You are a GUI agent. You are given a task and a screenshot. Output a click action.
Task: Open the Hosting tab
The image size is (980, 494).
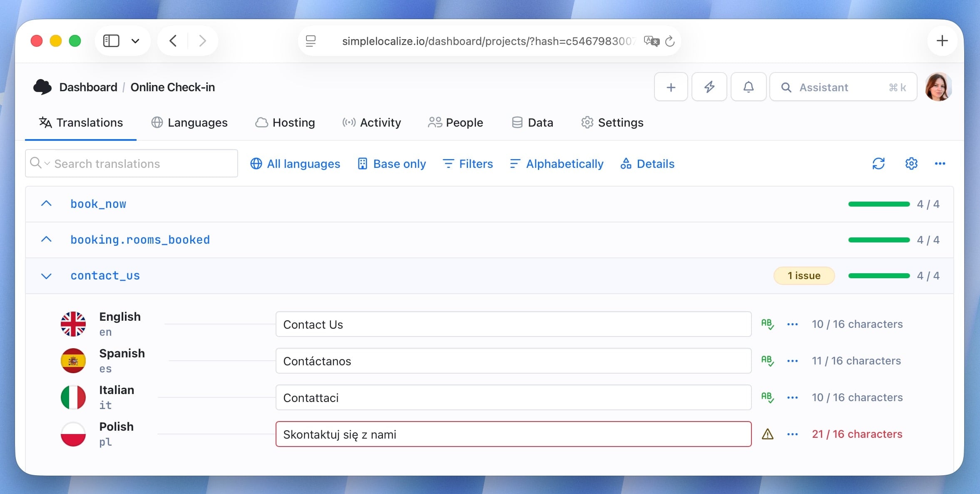tap(285, 122)
